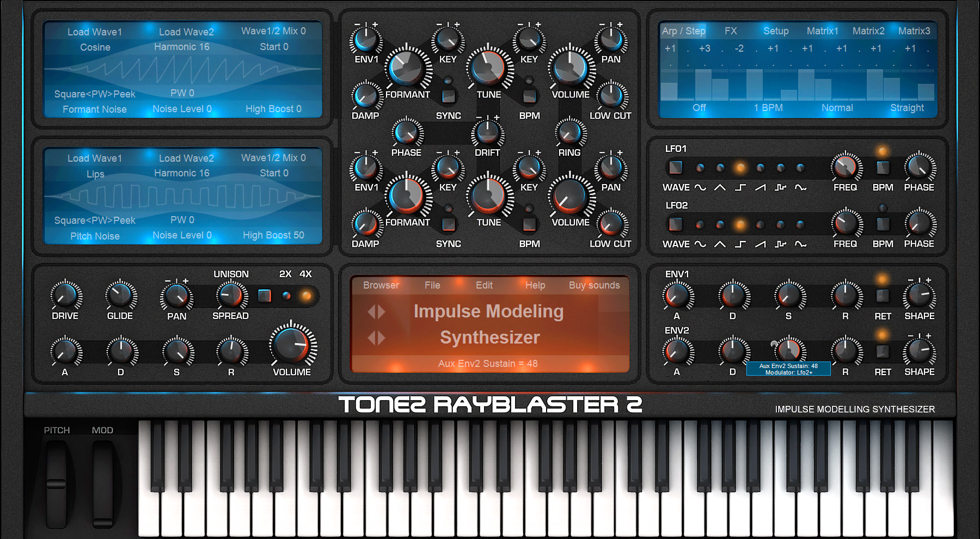
Task: Click Load Wave2 in the top oscillator
Action: (x=186, y=32)
